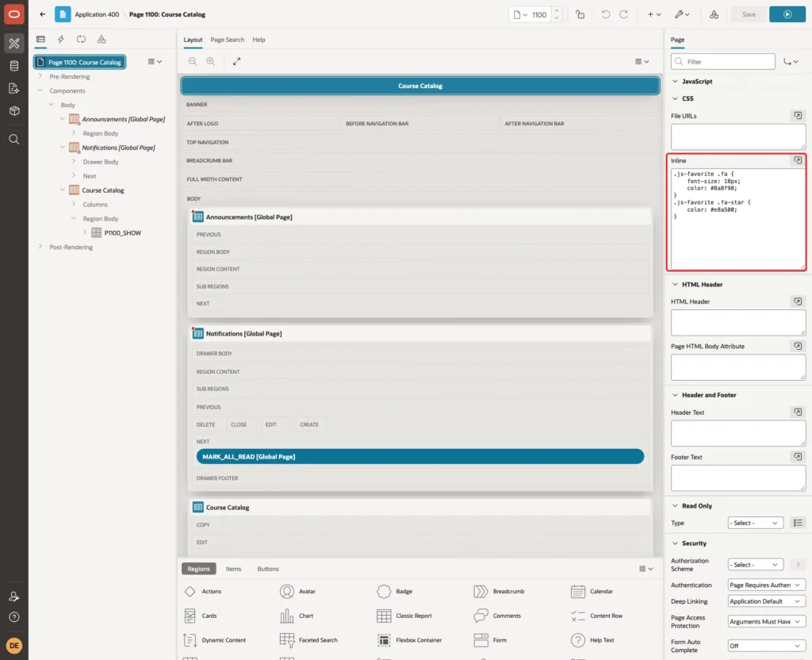Select the Calendar region type in gallery
812x660 pixels.
pos(592,591)
